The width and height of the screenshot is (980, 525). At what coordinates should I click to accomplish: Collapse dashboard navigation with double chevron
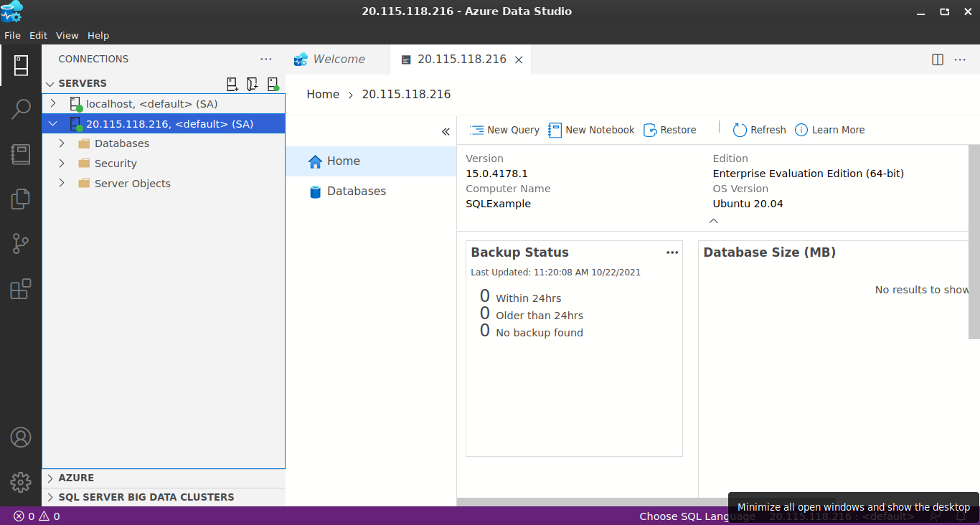pos(446,132)
